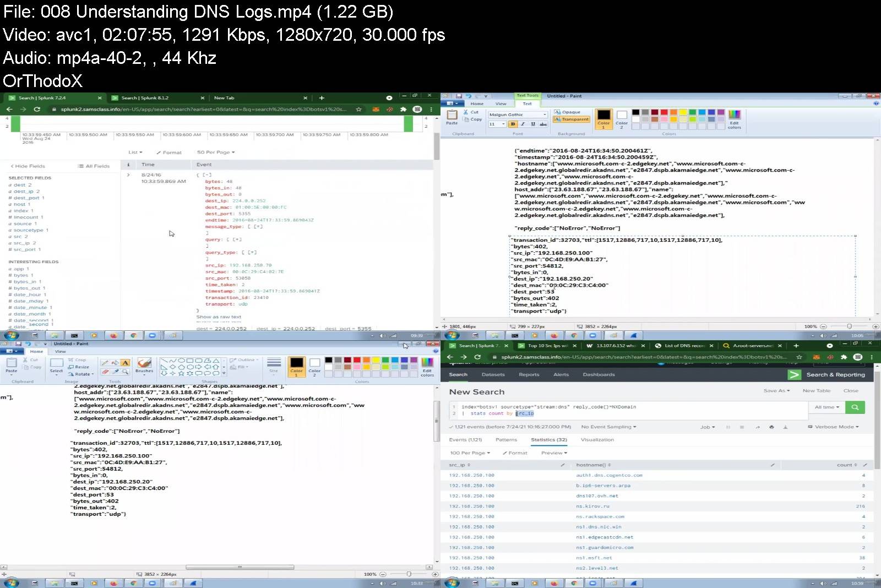The height and width of the screenshot is (588, 881).
Task: Open the Patterns tab
Action: point(506,440)
